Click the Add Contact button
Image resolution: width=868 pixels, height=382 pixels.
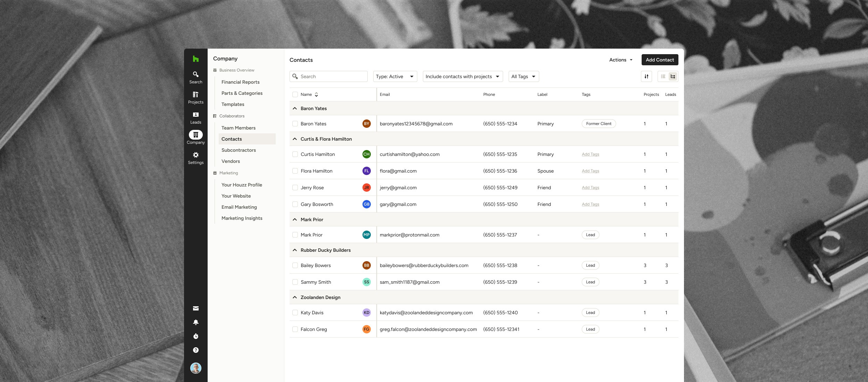coord(659,60)
